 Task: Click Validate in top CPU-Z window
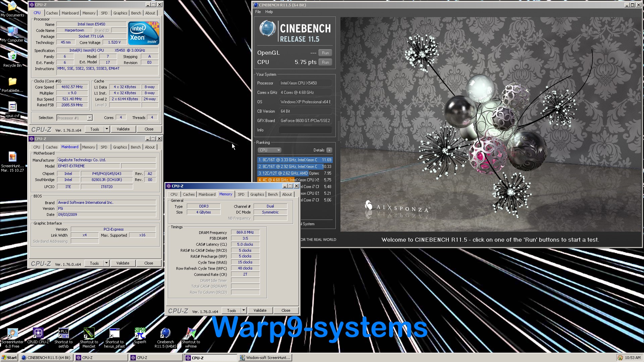[x=123, y=129]
